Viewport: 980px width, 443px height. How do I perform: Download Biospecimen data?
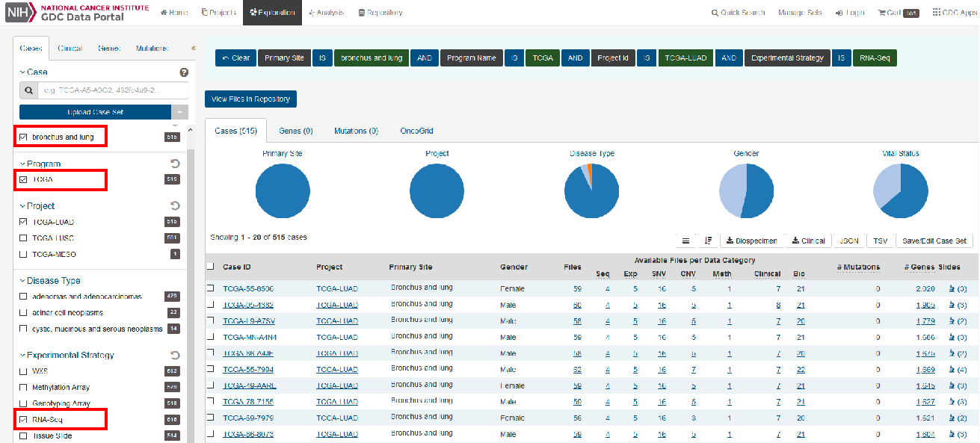tap(753, 241)
